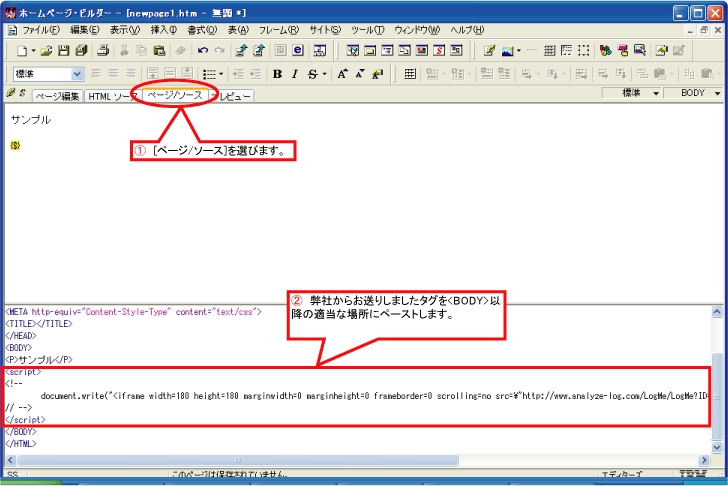Click the horizontal scrollbar right arrow
Viewport: 728px width, 486px height.
pyautogui.click(x=704, y=460)
